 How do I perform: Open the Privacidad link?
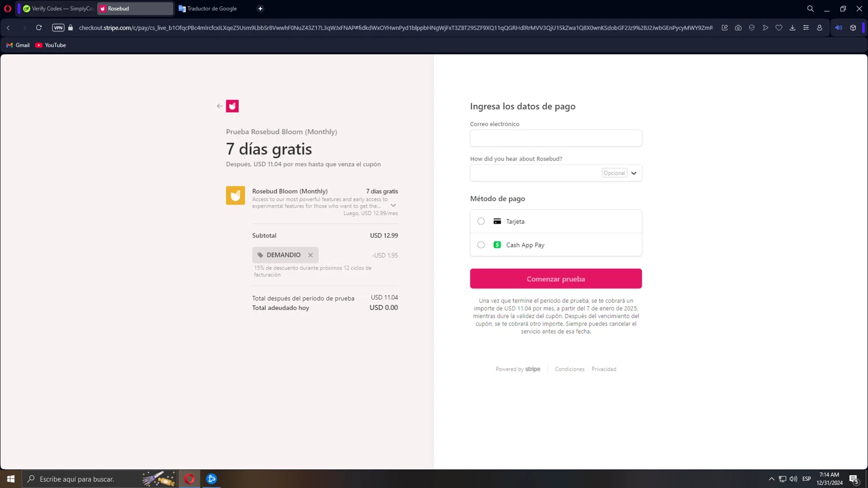604,369
